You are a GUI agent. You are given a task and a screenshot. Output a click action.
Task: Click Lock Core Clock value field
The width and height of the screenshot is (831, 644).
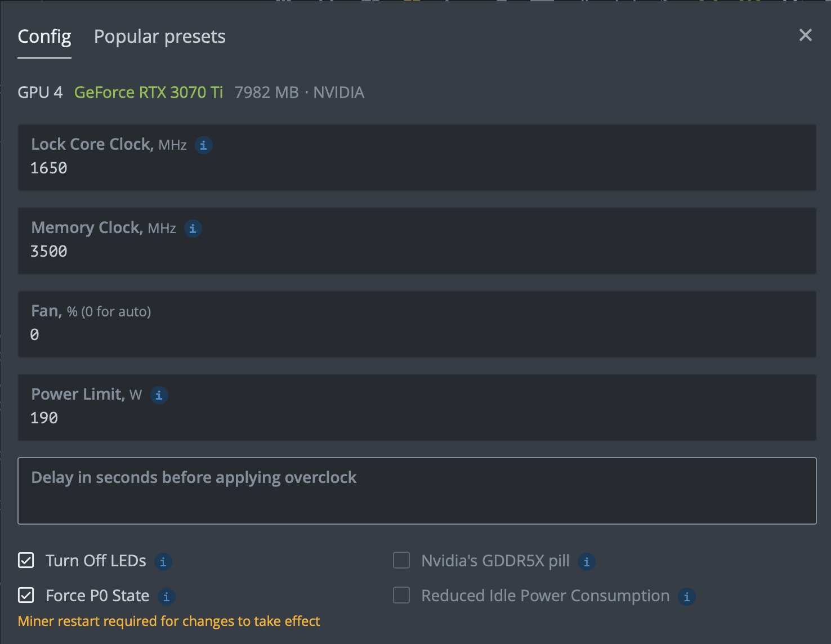click(417, 158)
